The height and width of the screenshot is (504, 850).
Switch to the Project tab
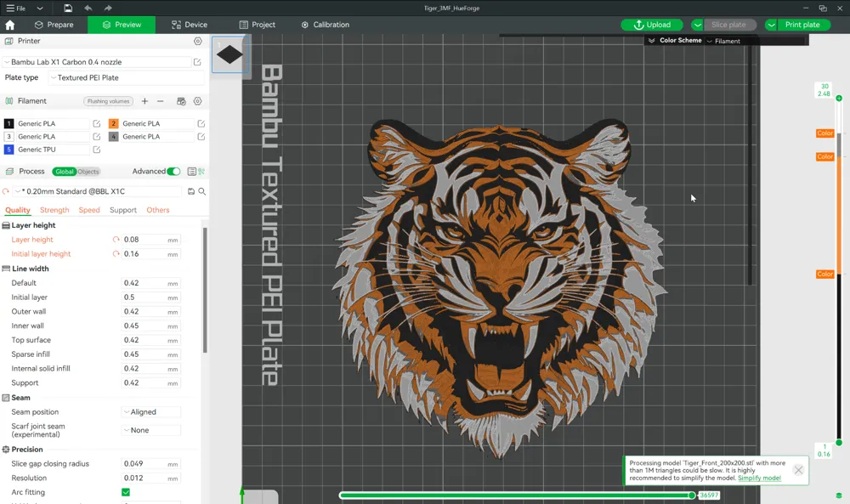click(x=258, y=25)
